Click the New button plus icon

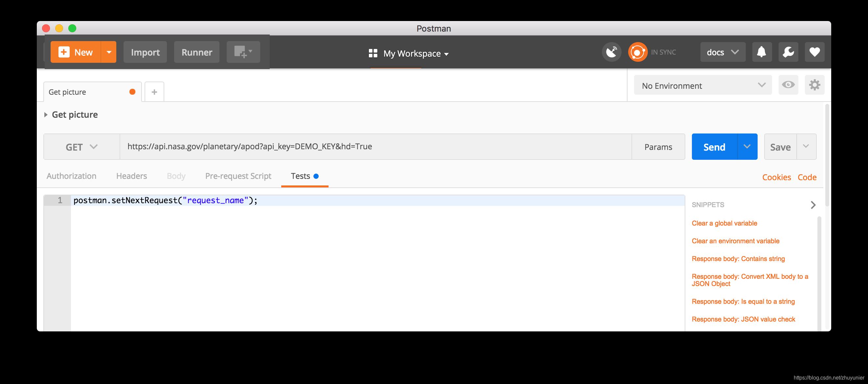64,52
